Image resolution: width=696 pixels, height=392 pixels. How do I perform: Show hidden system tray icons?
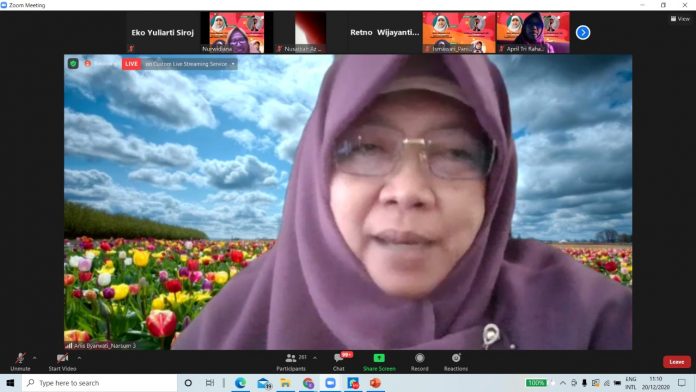(563, 383)
